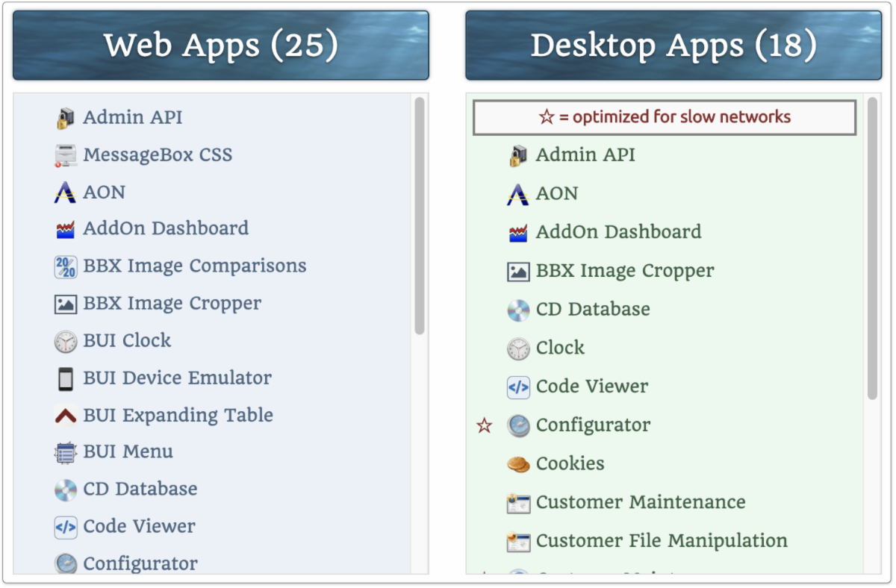Click the Customer File Manipulation icon
Screen dimensions: 896x588
pyautogui.click(x=518, y=542)
